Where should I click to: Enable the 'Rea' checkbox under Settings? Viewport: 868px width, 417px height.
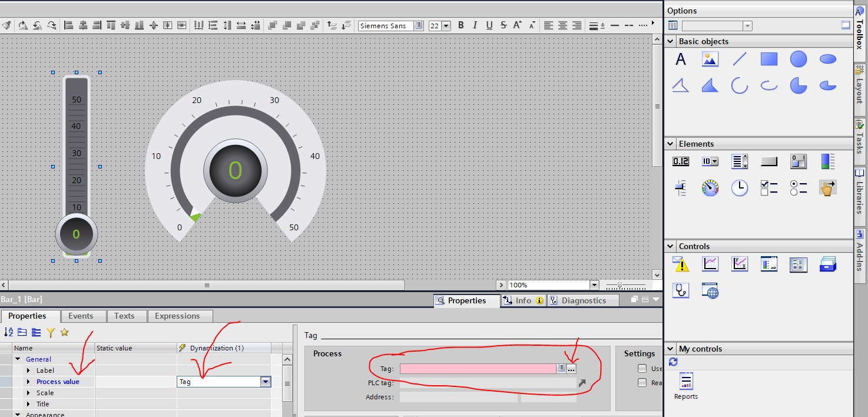click(642, 383)
